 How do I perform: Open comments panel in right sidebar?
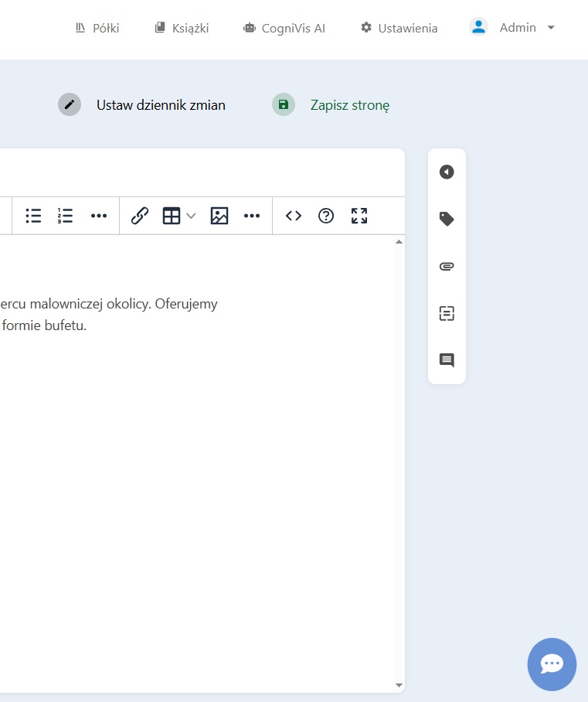pos(447,360)
